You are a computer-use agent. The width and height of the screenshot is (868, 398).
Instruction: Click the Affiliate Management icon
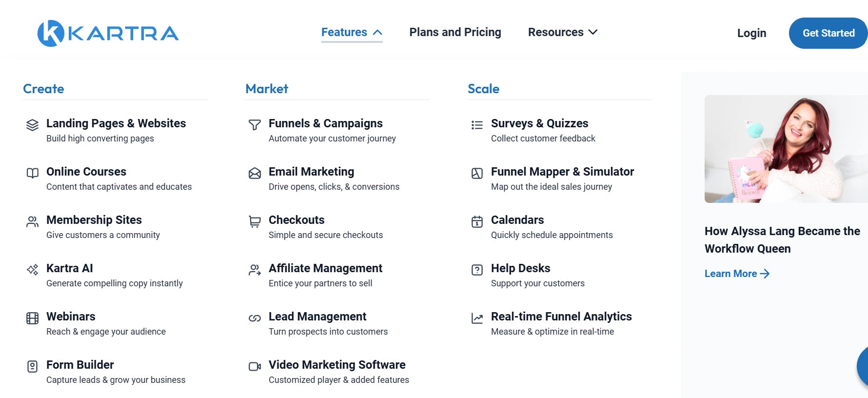coord(255,270)
